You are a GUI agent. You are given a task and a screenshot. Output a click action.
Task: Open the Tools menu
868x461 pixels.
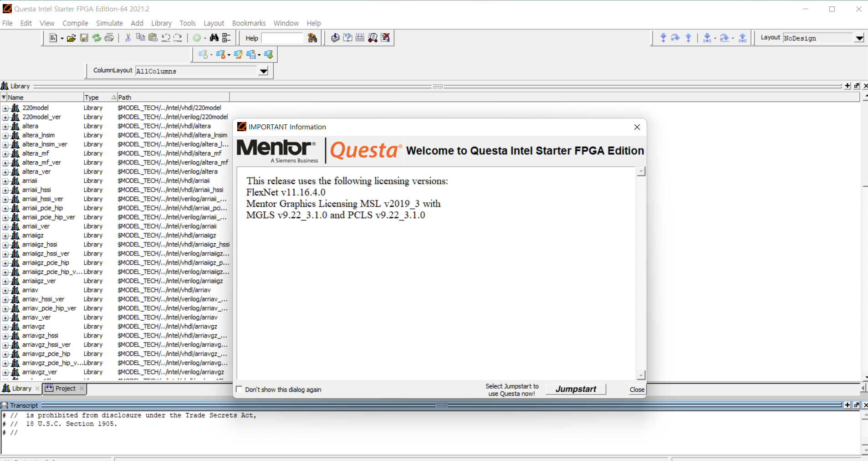187,23
